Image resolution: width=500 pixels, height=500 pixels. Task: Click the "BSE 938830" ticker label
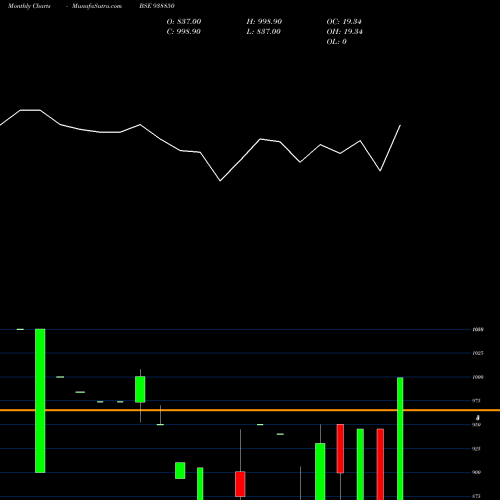(157, 6)
